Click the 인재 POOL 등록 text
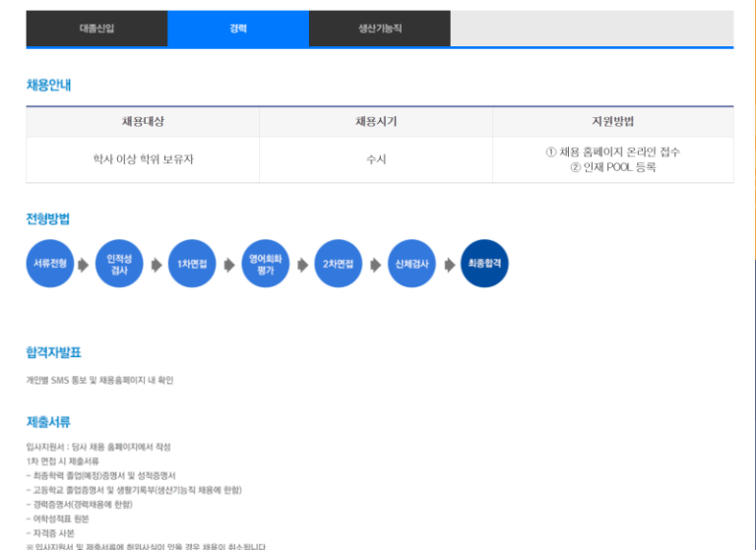Viewport: 756px width, 550px height. [612, 167]
